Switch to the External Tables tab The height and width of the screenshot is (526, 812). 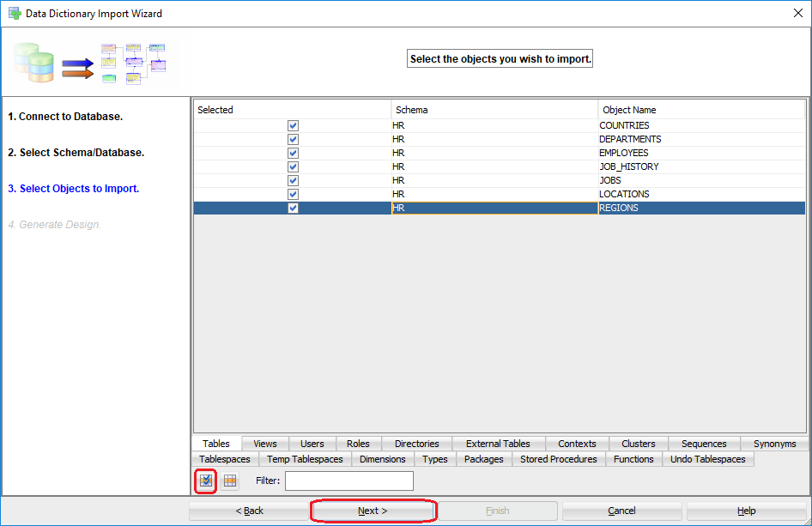click(498, 444)
